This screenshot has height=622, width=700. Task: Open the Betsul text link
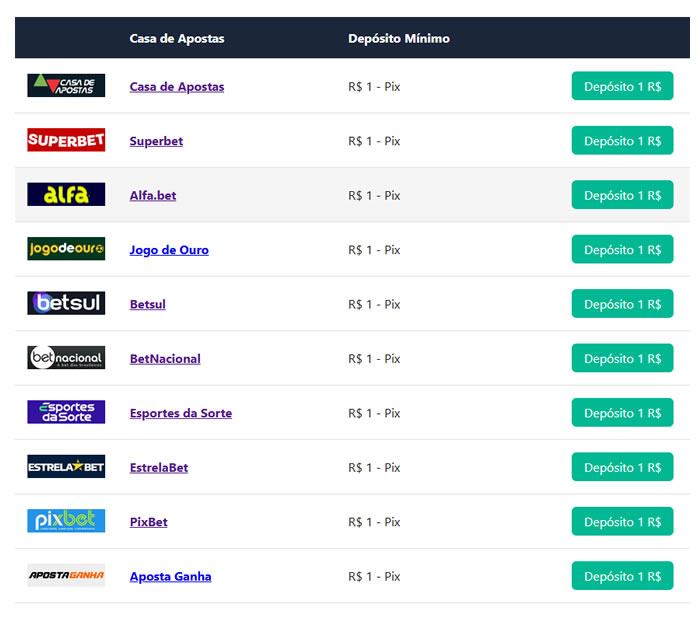(148, 305)
